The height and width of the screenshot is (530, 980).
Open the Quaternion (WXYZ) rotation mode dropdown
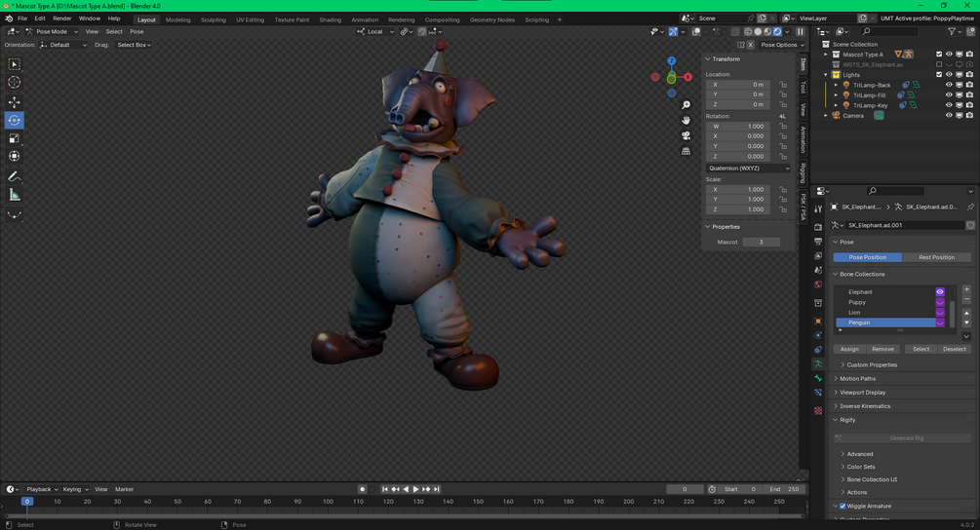[x=748, y=169]
